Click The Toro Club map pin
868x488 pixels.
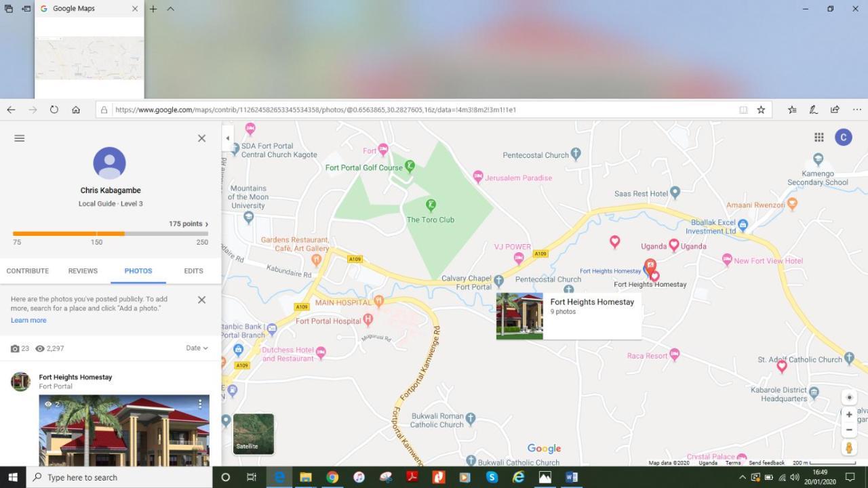(x=430, y=205)
